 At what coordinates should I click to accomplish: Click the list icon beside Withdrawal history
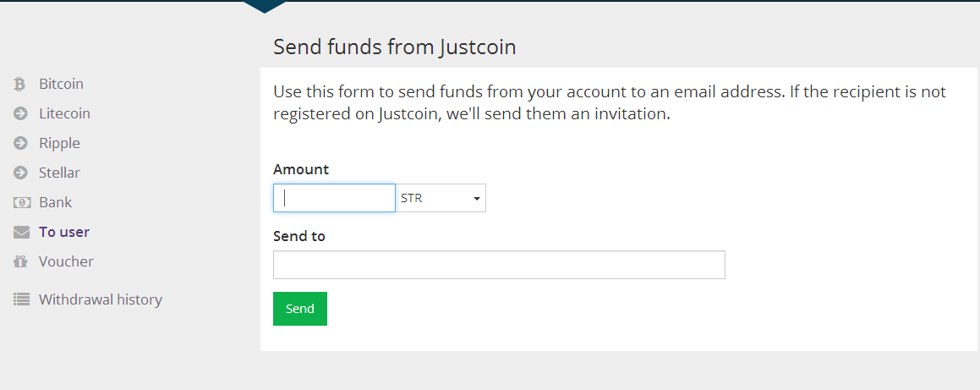[x=21, y=300]
